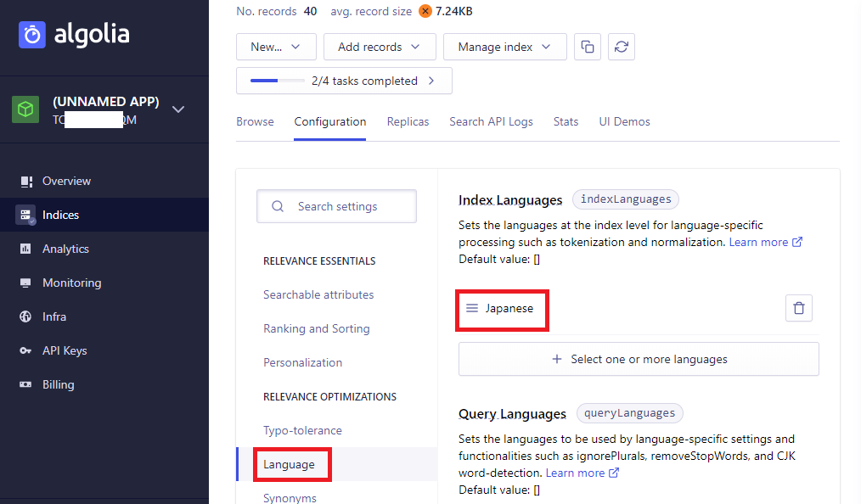This screenshot has height=504, width=861.
Task: Open the Add records dropdown
Action: [x=380, y=47]
